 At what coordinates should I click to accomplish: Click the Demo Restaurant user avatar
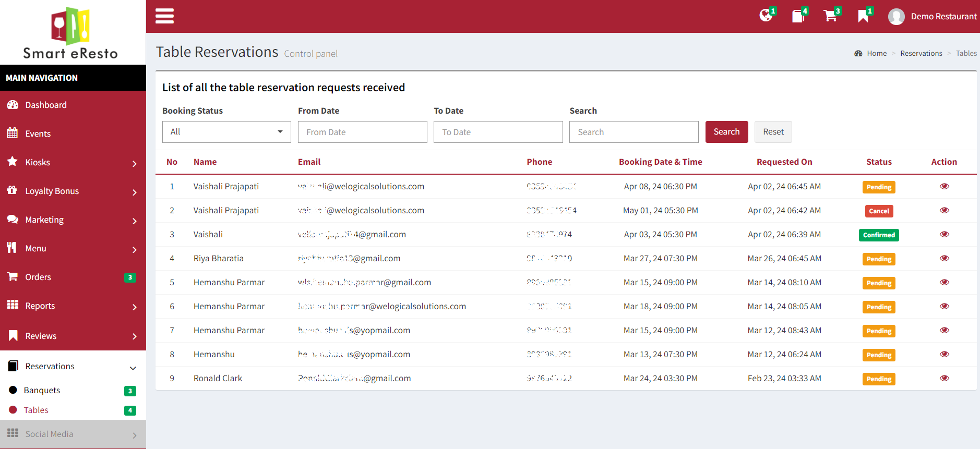point(896,17)
